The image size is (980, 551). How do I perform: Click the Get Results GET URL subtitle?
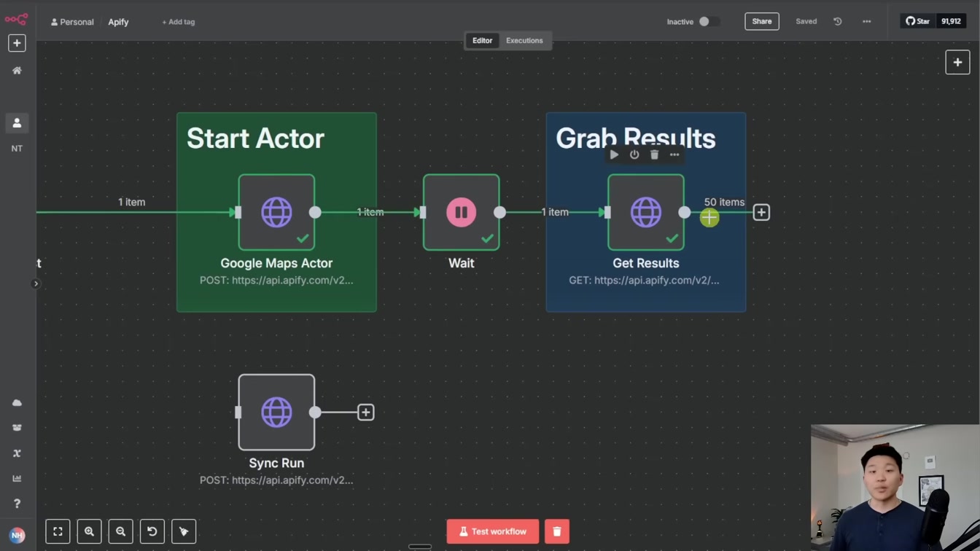(x=644, y=280)
